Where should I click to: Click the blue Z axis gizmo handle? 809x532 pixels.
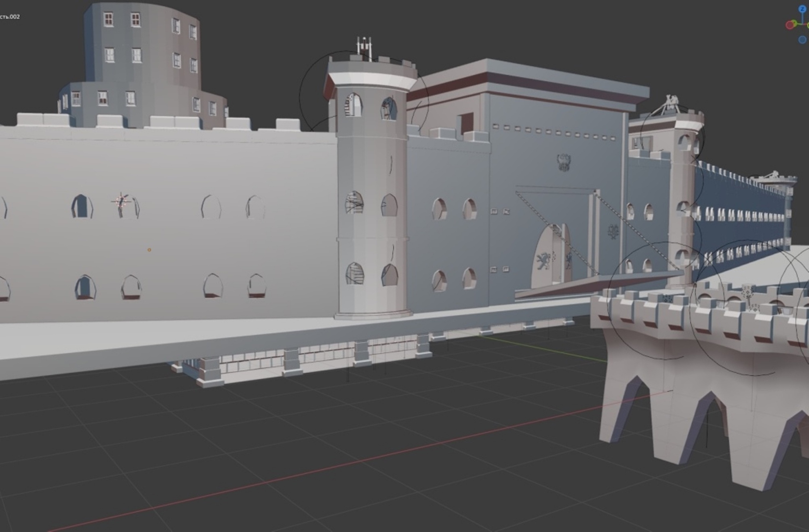(x=803, y=9)
